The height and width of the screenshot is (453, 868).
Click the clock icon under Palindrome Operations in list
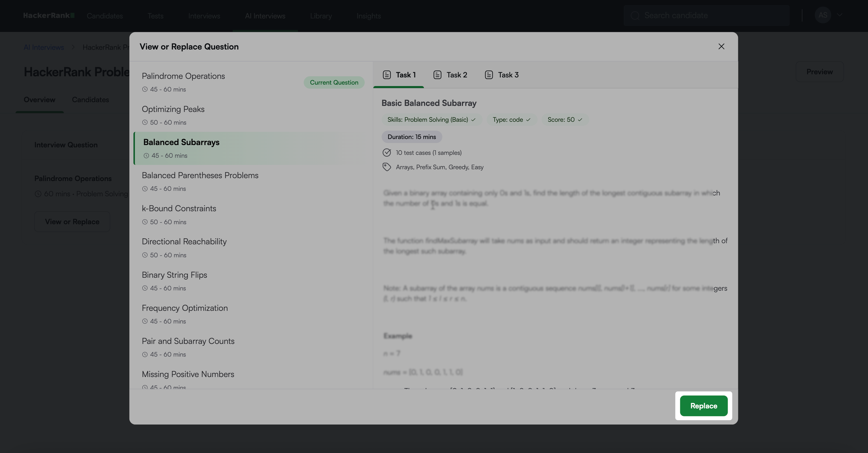click(145, 90)
